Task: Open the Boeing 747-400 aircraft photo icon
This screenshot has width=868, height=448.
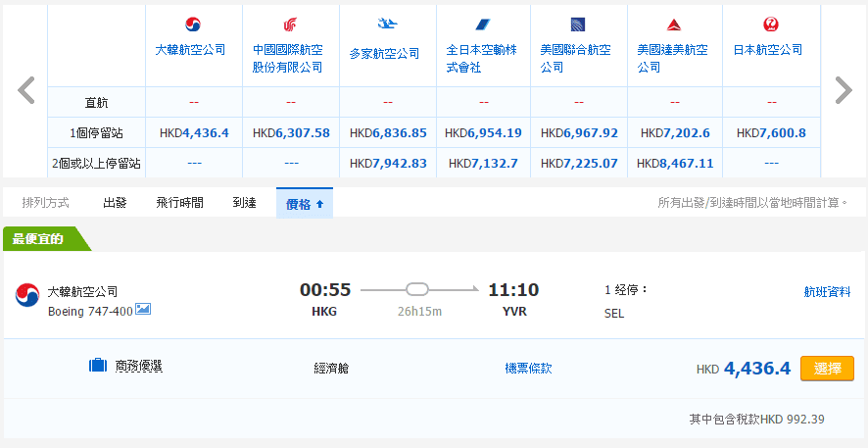Action: click(x=143, y=310)
